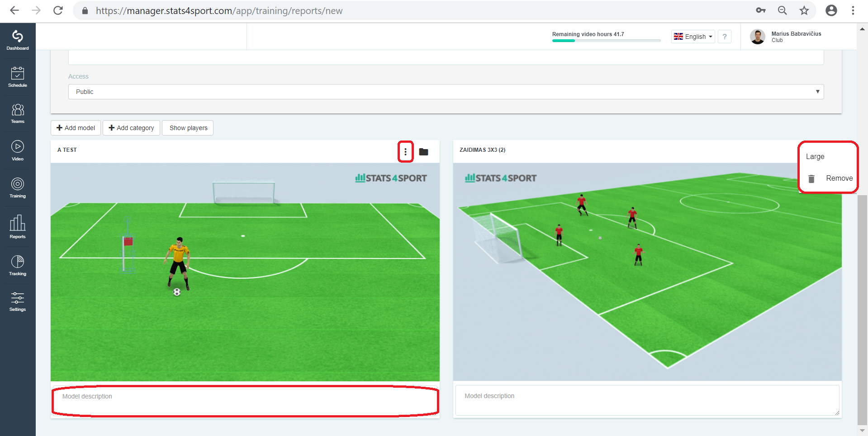The height and width of the screenshot is (436, 868).
Task: Click the ZAIDIMAS 3X3 (2) title
Action: tap(482, 150)
